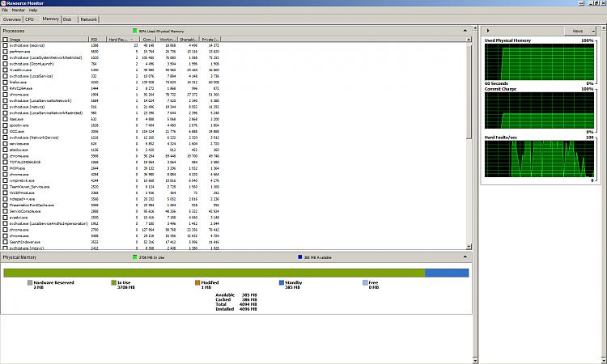607x364 pixels.
Task: Click the green In Use legend swatch
Action: point(113,283)
